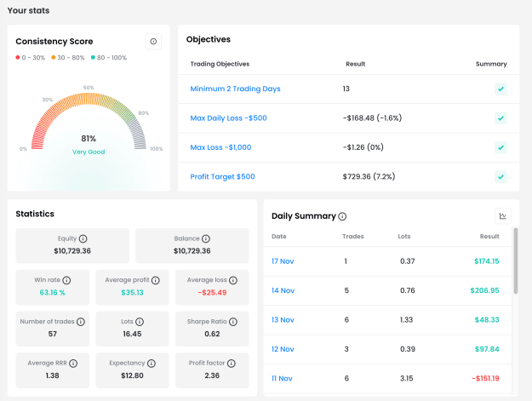Viewport: 532px width, 401px height.
Task: Click the teal 80 - 100% legend dot
Action: click(93, 57)
